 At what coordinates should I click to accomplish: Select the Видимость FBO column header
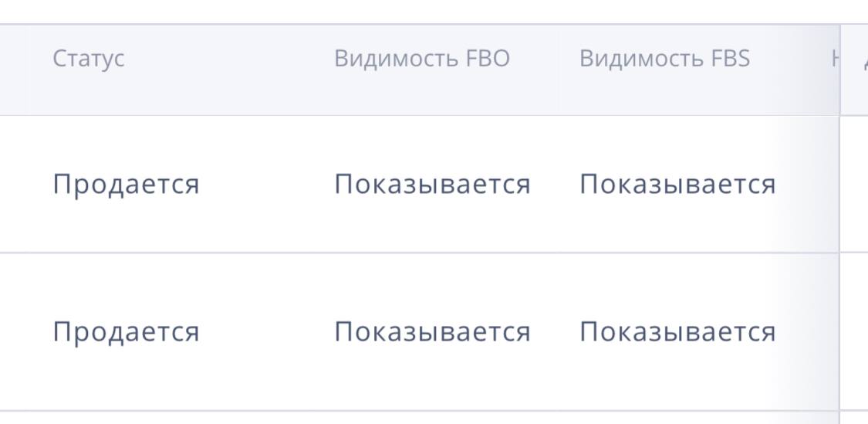[x=422, y=59]
